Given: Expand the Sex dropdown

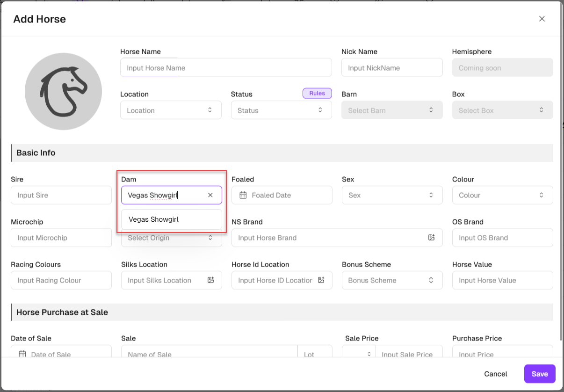Looking at the screenshot, I should point(392,195).
